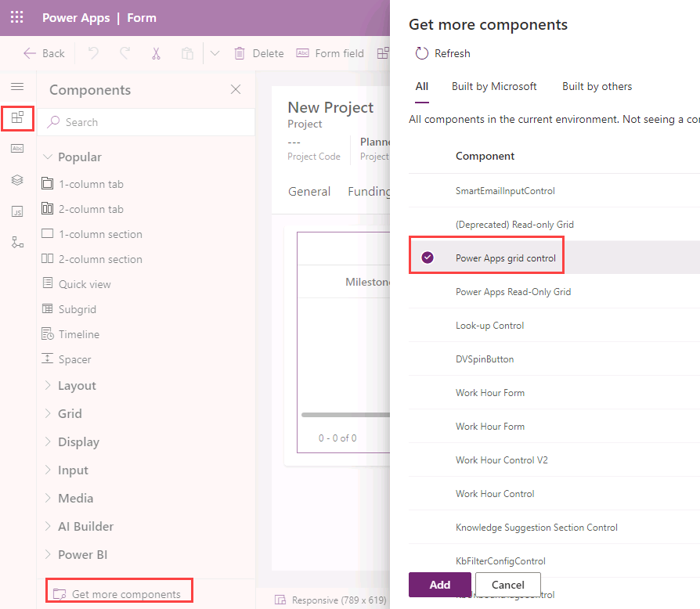Screen dimensions: 700x609
Task: Select Look-up Control row
Action: 554,326
